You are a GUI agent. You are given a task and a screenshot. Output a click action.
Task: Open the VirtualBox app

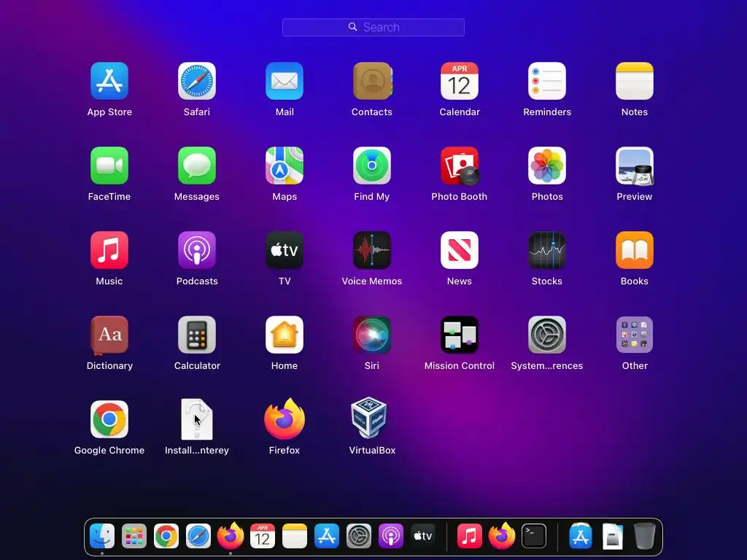point(368,418)
